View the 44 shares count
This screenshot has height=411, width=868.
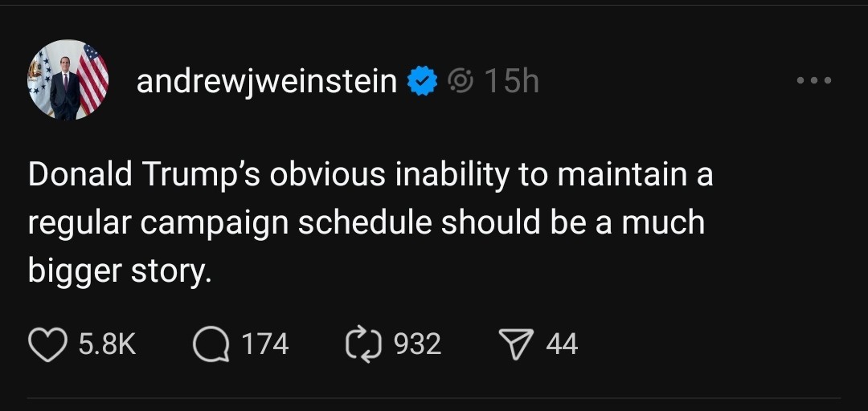pyautogui.click(x=562, y=344)
